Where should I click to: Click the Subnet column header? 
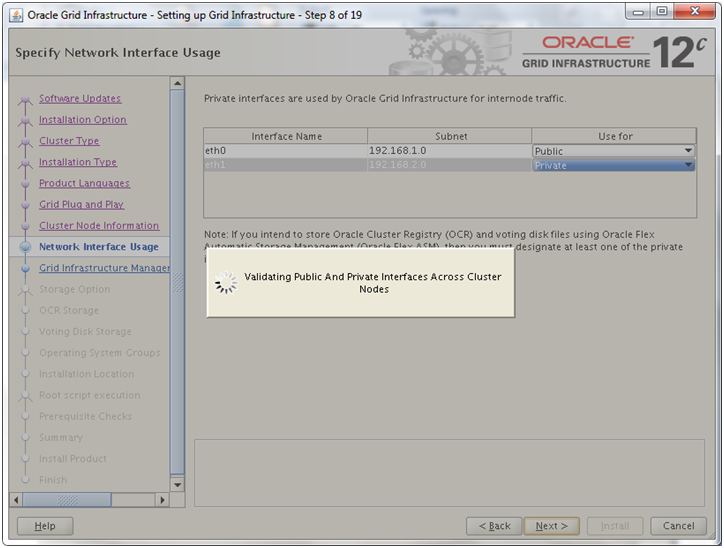450,136
